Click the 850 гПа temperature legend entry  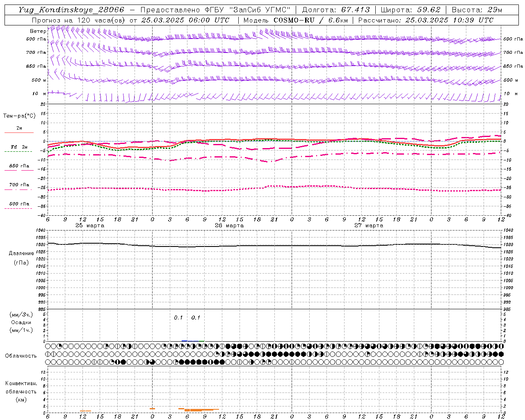(x=19, y=166)
